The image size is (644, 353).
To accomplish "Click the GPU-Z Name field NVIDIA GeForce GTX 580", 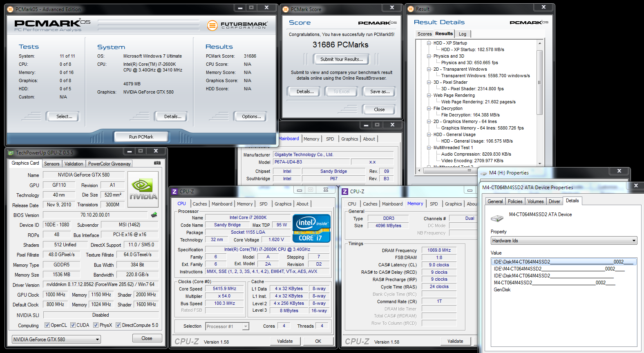I will click(84, 175).
